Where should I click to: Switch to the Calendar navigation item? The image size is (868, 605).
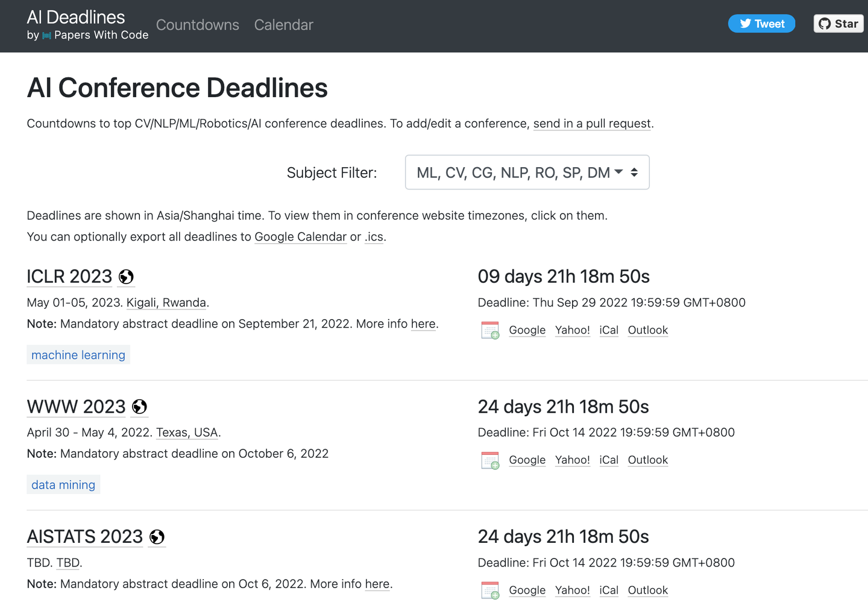283,25
